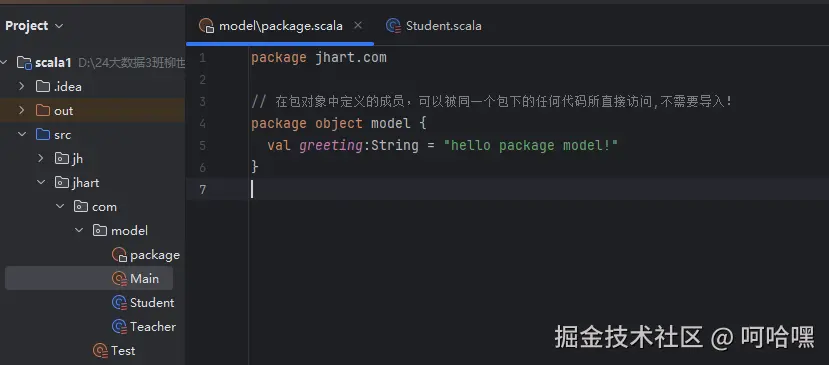Click the Student class file icon in tree
The image size is (829, 365).
tap(119, 303)
